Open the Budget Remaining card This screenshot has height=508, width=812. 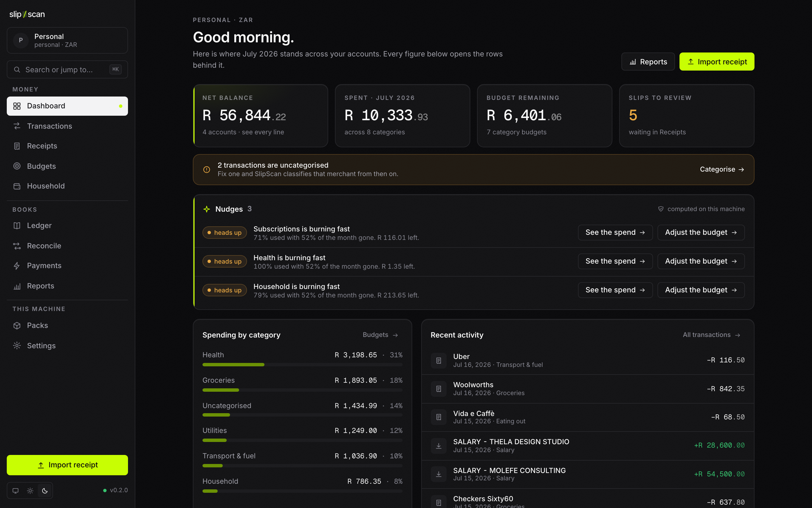tap(545, 116)
